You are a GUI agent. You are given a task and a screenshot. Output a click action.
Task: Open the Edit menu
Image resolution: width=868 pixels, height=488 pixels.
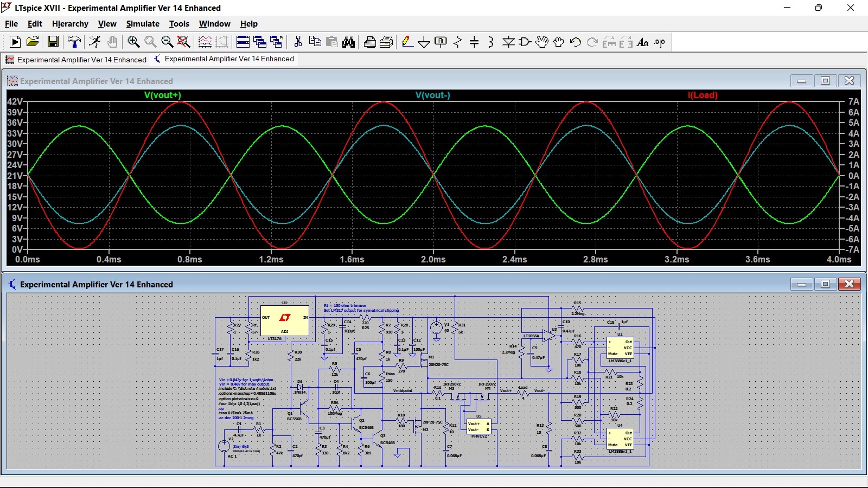(35, 24)
